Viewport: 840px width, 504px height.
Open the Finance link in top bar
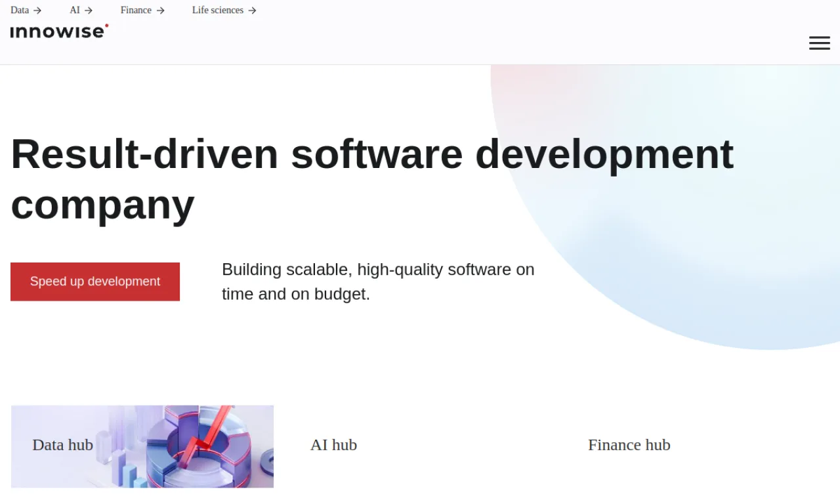142,10
